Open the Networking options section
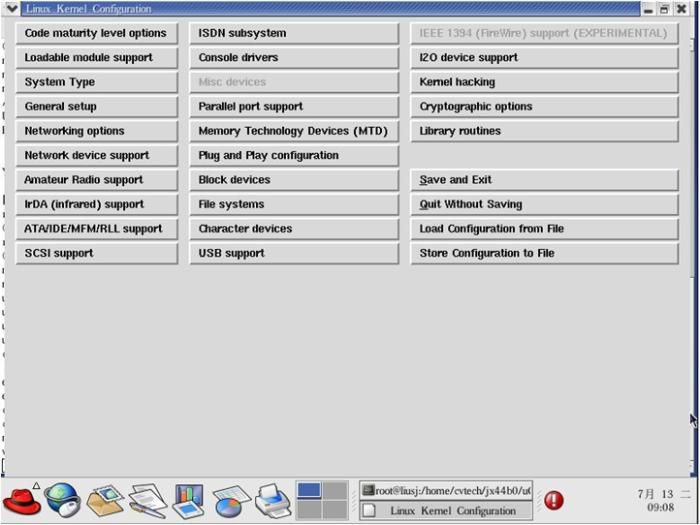 tap(96, 131)
